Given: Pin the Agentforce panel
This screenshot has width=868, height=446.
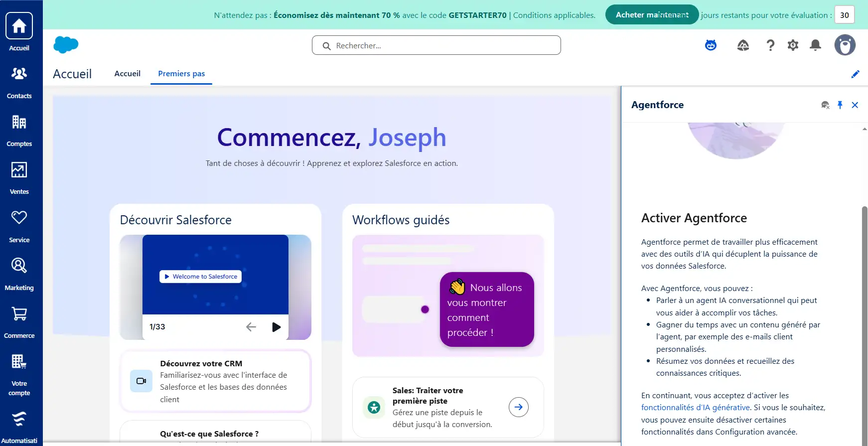Looking at the screenshot, I should [x=840, y=105].
